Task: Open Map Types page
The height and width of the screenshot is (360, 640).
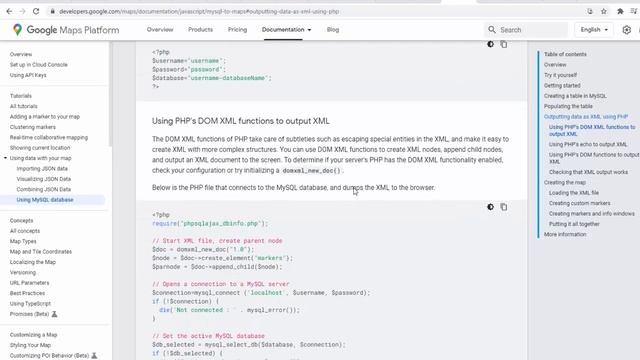Action: 23,241
